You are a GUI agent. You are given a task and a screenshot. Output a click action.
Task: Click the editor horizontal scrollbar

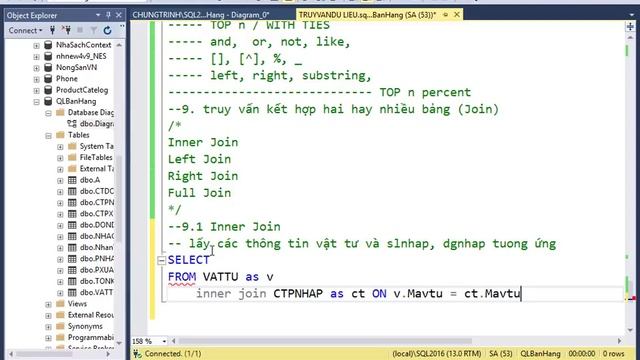coord(324,341)
